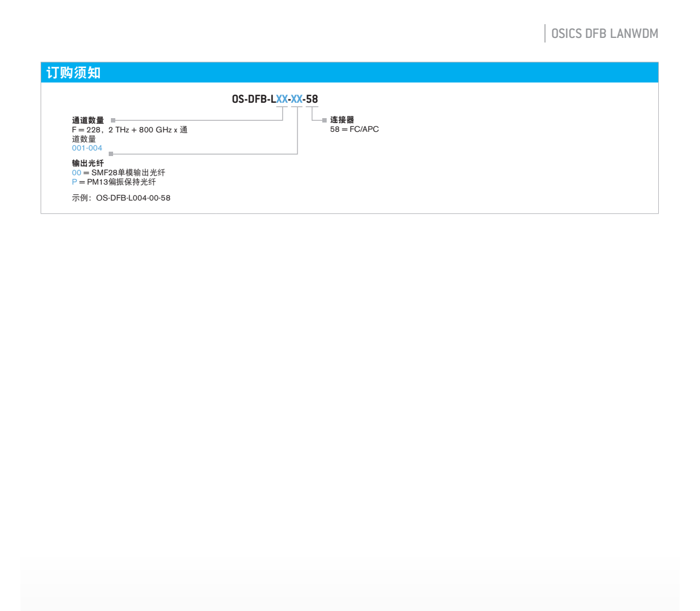Click the blue 001-004 value
The image size is (700, 611).
click(x=87, y=148)
